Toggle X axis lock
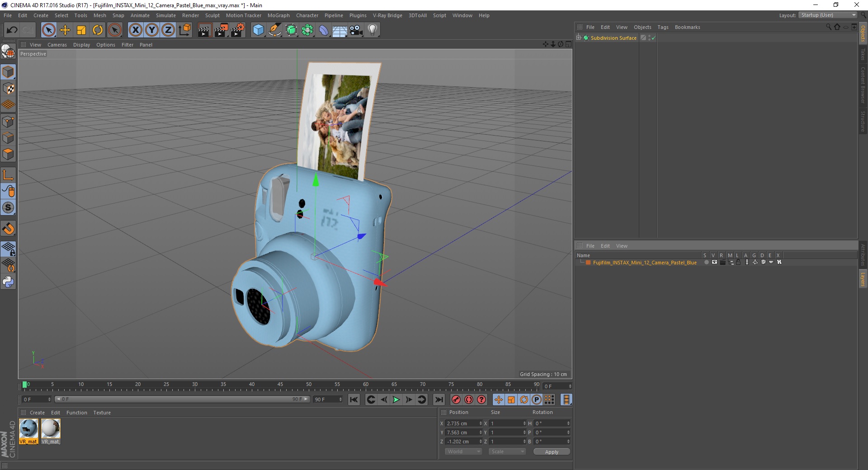Viewport: 868px width, 470px height. (135, 30)
